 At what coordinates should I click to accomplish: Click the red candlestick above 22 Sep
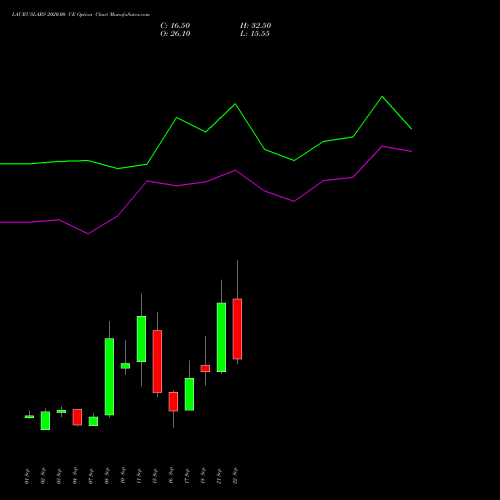[x=237, y=329]
